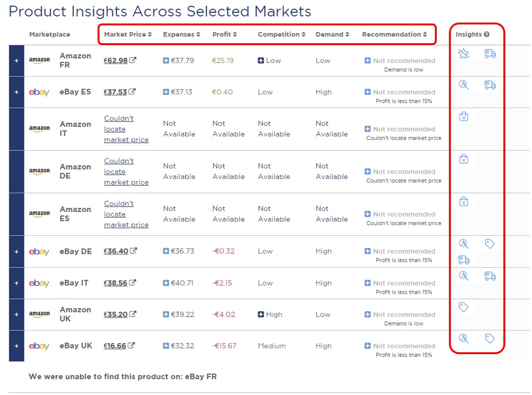Click the price tag insight icon for Amazon UK
The height and width of the screenshot is (395, 532).
(463, 307)
